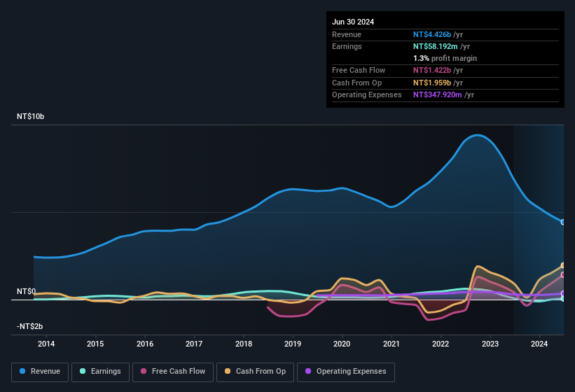Click the blue Revenue endpoint marker
This screenshot has height=392, width=575.
[563, 222]
